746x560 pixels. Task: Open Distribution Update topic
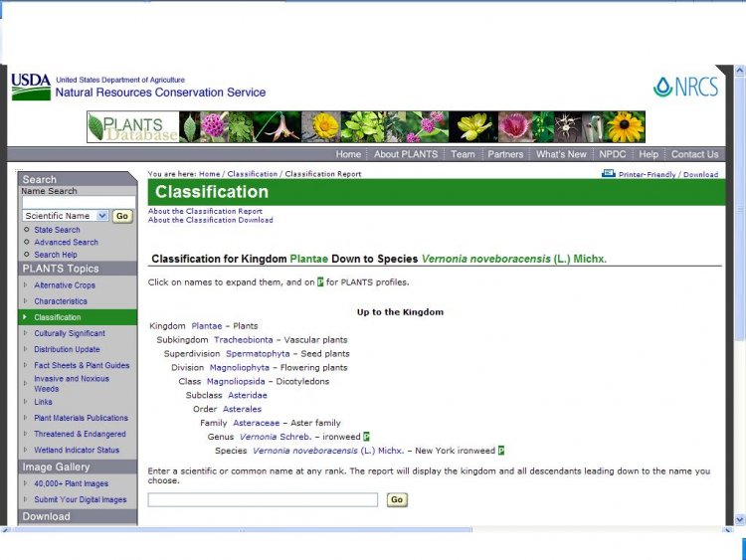point(67,349)
